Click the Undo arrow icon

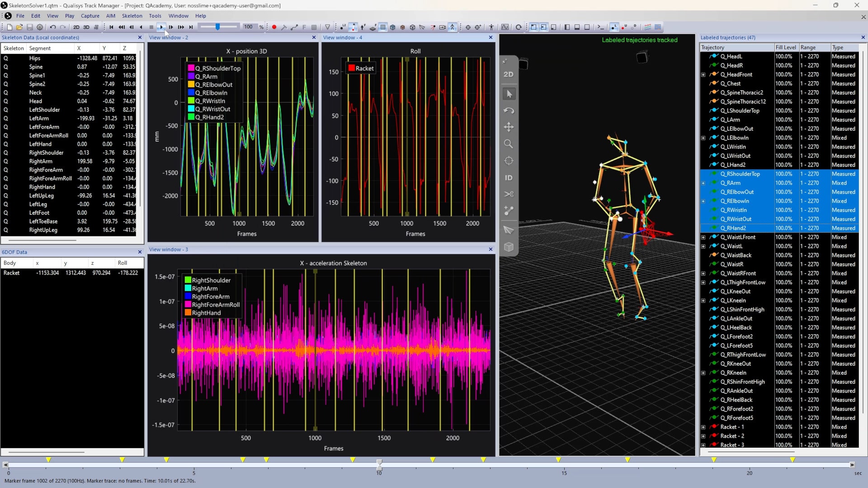53,27
